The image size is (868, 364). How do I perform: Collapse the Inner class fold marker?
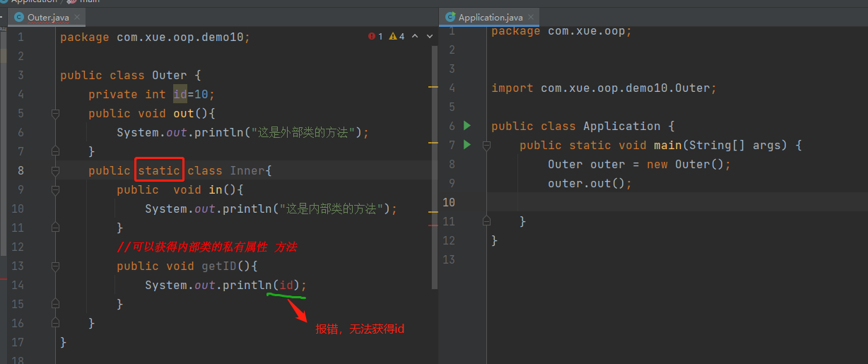tap(55, 170)
